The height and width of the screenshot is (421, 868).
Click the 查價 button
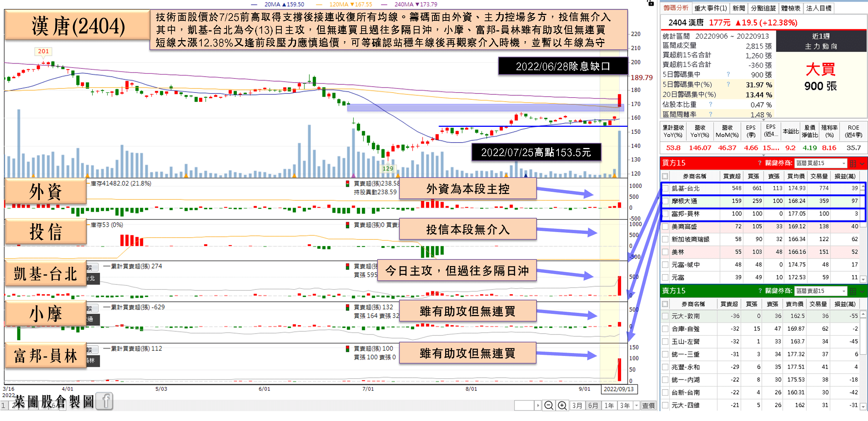[649, 406]
